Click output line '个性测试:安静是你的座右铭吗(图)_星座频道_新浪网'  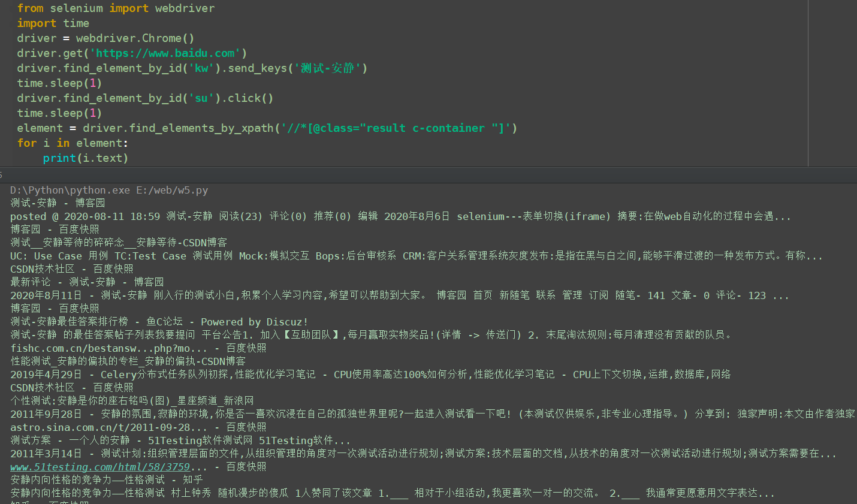[132, 401]
